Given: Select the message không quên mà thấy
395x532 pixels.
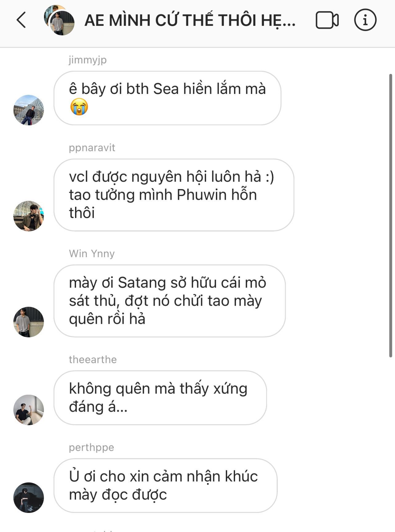Looking at the screenshot, I should (160, 398).
